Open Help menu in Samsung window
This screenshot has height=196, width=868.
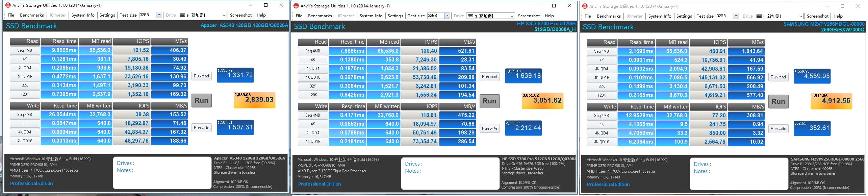[x=838, y=16]
